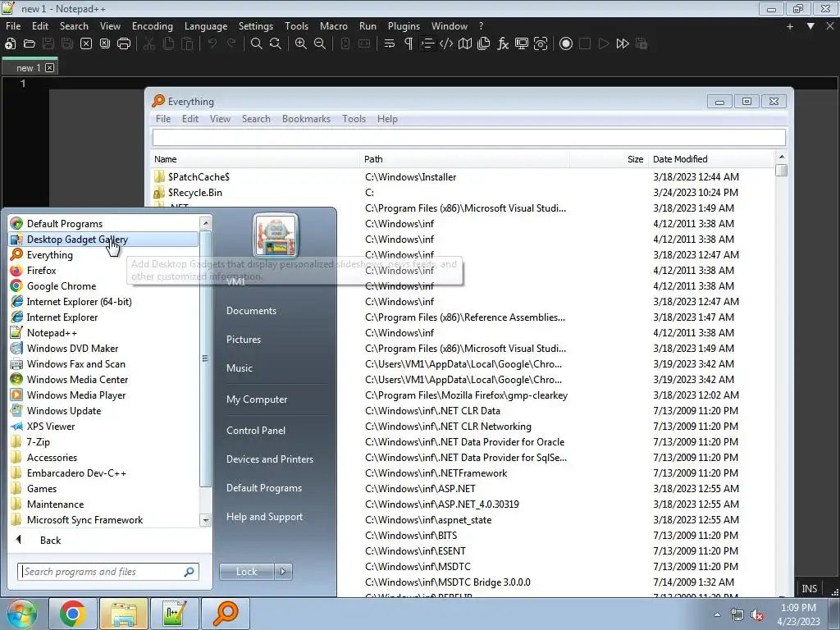Open Desktop Gadget Gallery from Start menu
Image resolution: width=840 pixels, height=630 pixels.
103,240
